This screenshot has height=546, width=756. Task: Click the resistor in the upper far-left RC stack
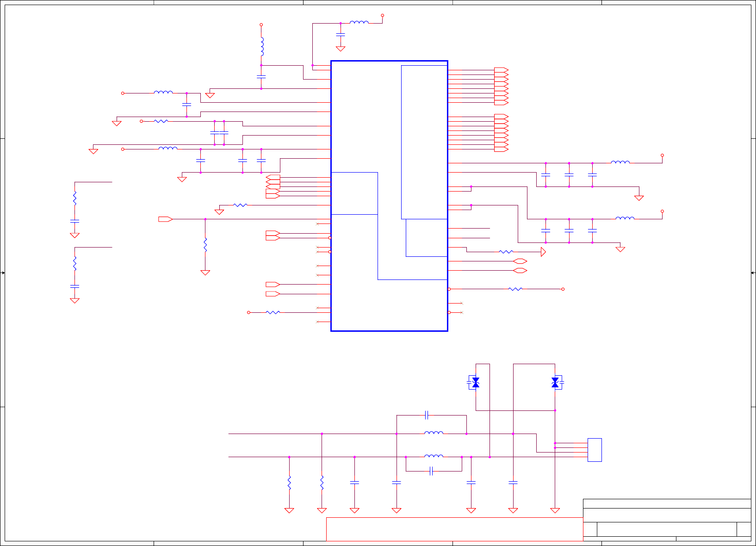[x=74, y=199]
